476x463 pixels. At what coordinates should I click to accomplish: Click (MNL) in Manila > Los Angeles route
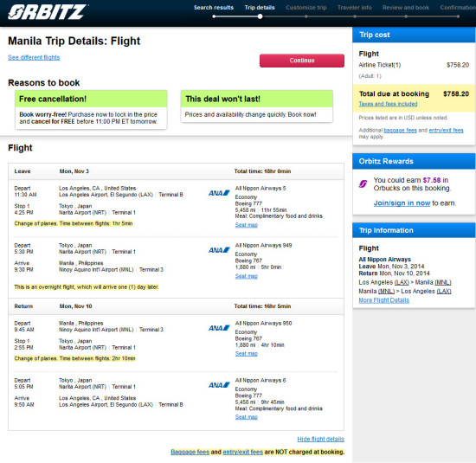click(x=386, y=291)
